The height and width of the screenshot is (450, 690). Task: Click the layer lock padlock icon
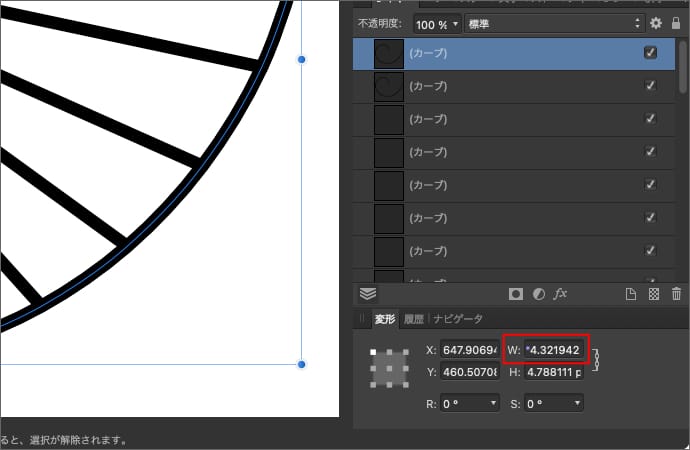click(x=676, y=23)
